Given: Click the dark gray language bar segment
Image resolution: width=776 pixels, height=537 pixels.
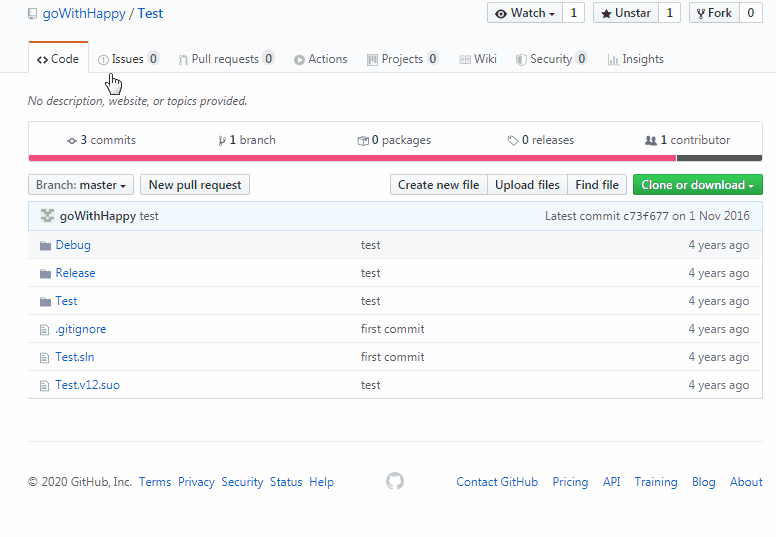Looking at the screenshot, I should [x=719, y=158].
